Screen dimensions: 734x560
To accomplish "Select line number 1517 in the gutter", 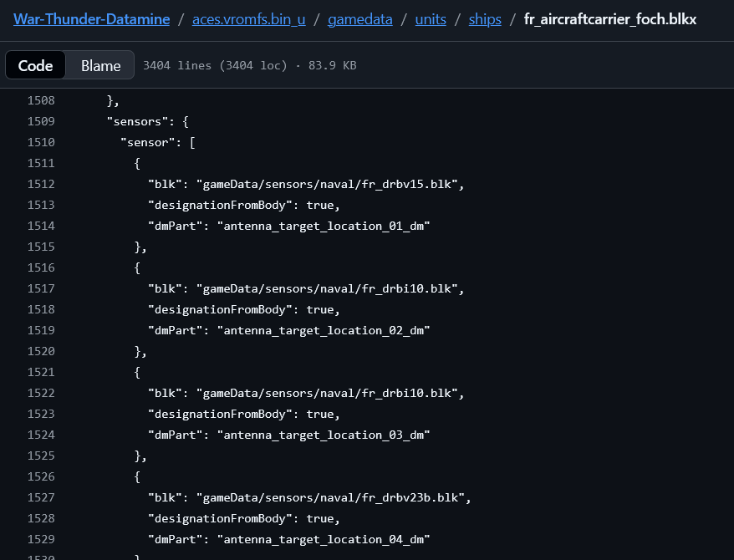I will 41,288.
